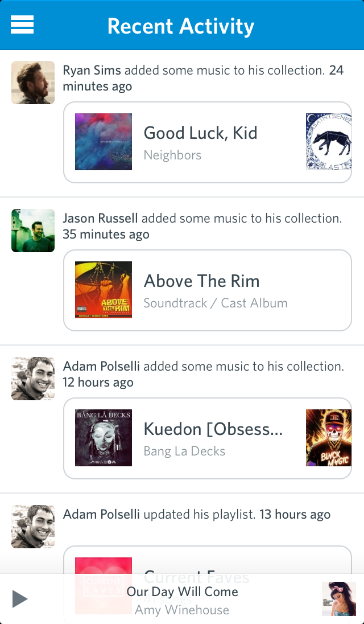Tap Adam Polselli's avatar beside playlist update
364x624 pixels.
pyautogui.click(x=33, y=527)
